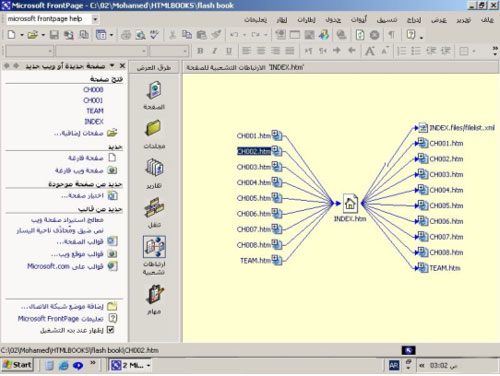Open the Help menu (تعليمات)

255,20
